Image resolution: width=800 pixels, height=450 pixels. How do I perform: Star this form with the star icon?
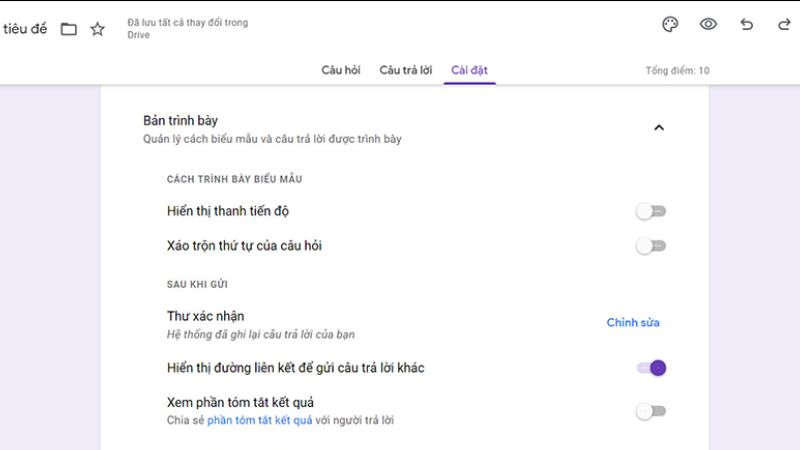pyautogui.click(x=97, y=29)
